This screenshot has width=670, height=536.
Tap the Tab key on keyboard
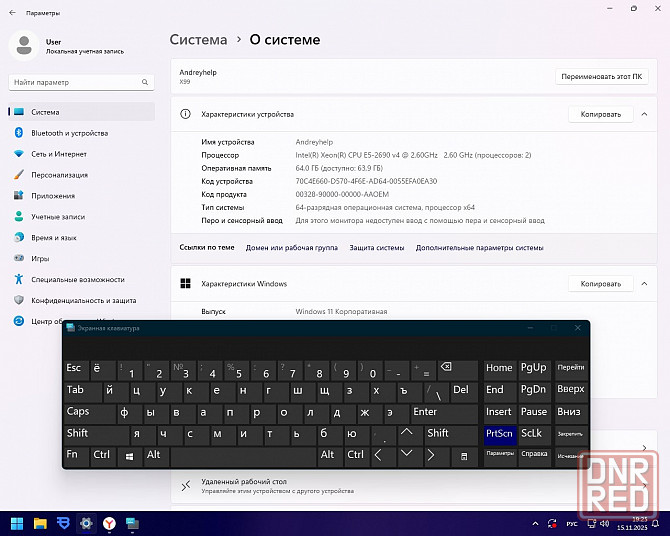pyautogui.click(x=82, y=392)
